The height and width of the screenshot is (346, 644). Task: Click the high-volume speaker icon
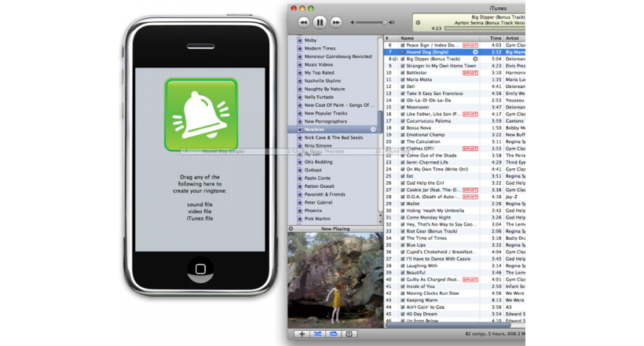[x=391, y=23]
